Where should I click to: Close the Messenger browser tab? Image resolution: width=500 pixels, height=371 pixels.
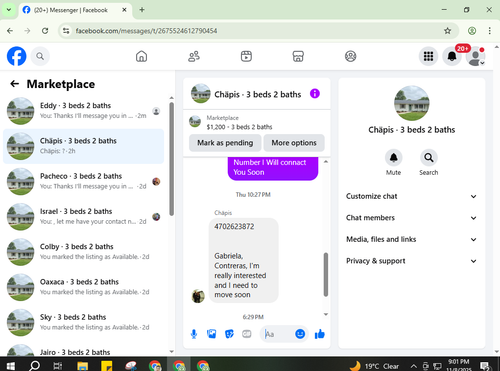click(x=124, y=10)
